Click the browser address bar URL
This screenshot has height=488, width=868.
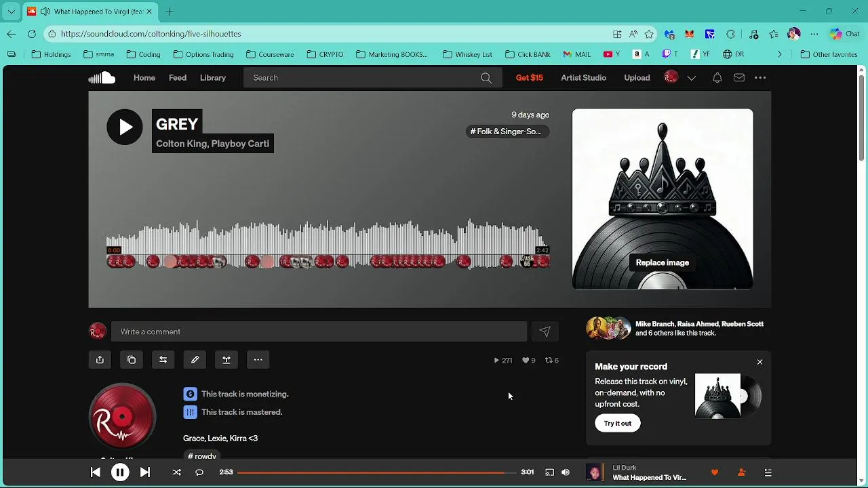coord(151,34)
